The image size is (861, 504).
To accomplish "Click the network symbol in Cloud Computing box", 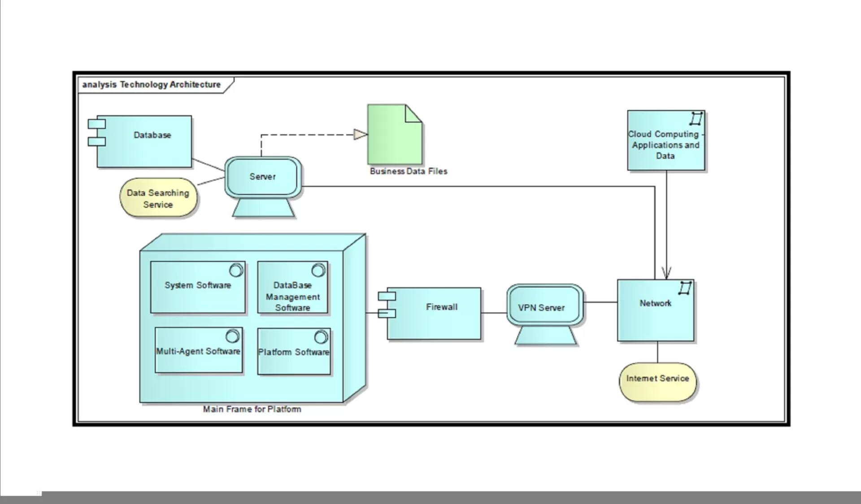I will pyautogui.click(x=696, y=119).
